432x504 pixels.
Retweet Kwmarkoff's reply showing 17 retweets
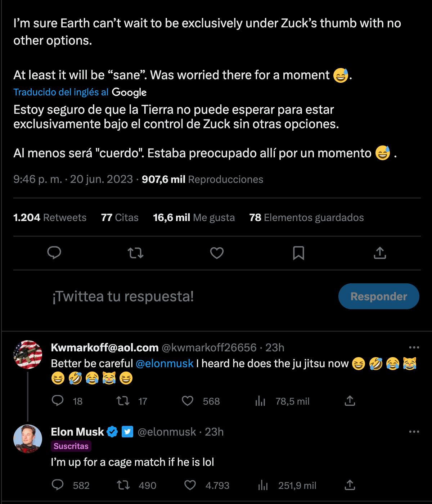(123, 401)
